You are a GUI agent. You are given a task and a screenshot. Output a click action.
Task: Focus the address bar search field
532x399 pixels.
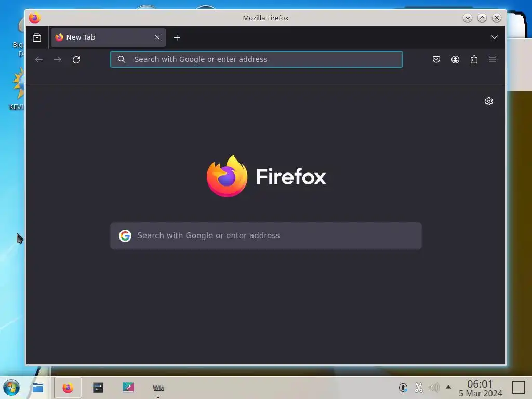pos(256,59)
